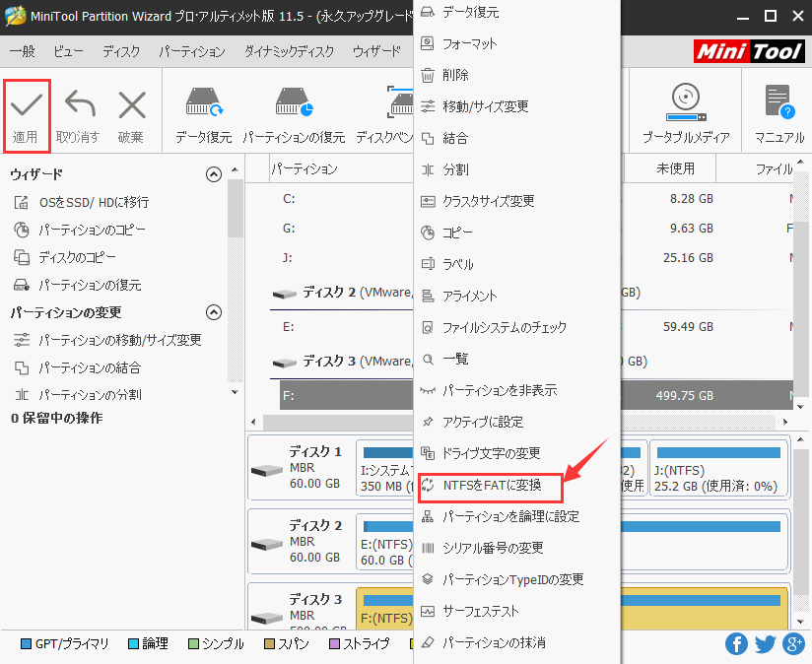Click the アライメント entry icon

click(428, 296)
